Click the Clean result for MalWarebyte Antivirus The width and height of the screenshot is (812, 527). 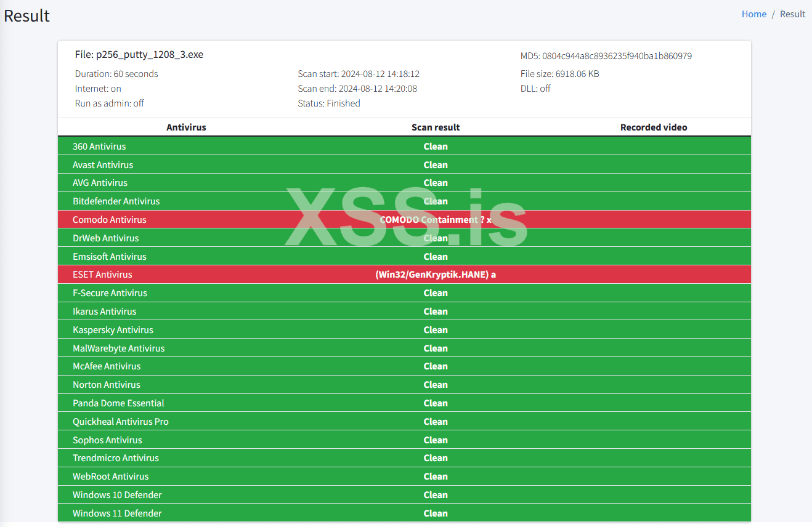click(436, 348)
